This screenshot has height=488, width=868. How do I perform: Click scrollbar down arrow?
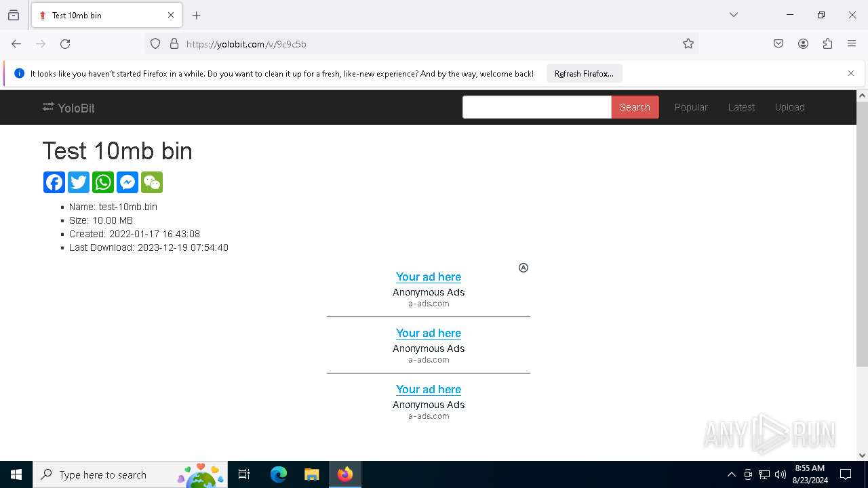pos(862,455)
